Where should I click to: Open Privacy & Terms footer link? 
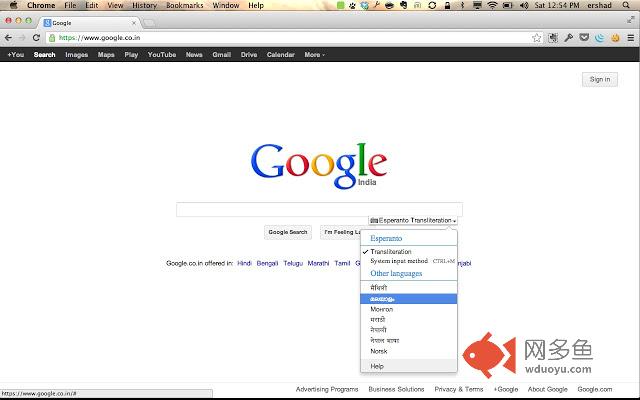pos(459,389)
